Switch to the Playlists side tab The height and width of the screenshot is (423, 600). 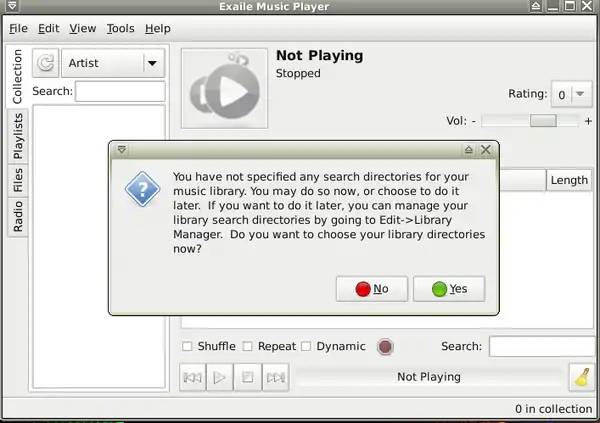click(17, 136)
